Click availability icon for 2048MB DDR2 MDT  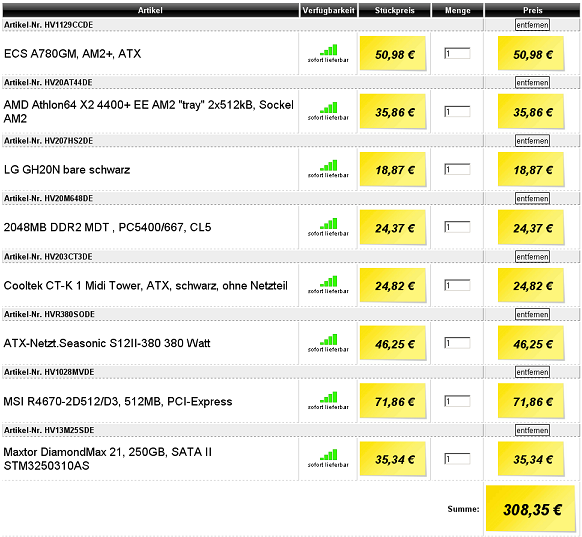point(328,227)
